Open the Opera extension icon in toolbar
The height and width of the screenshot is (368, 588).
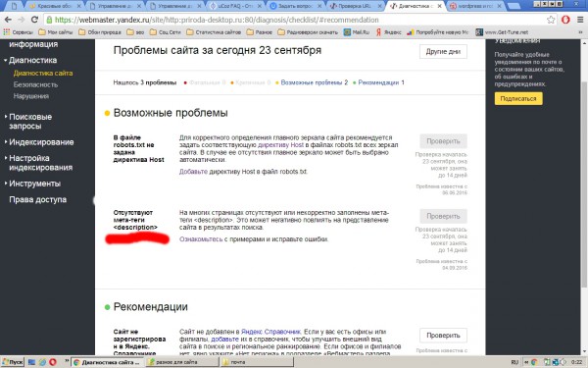coord(565,20)
